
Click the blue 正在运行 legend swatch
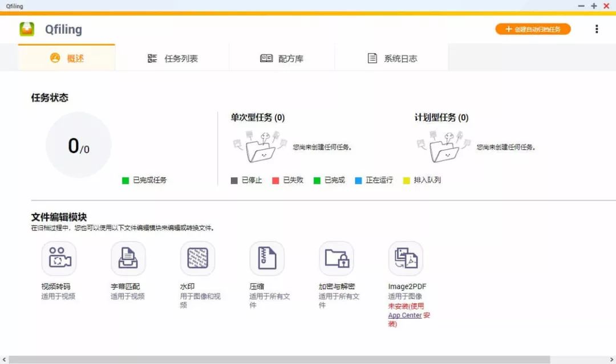[358, 181]
